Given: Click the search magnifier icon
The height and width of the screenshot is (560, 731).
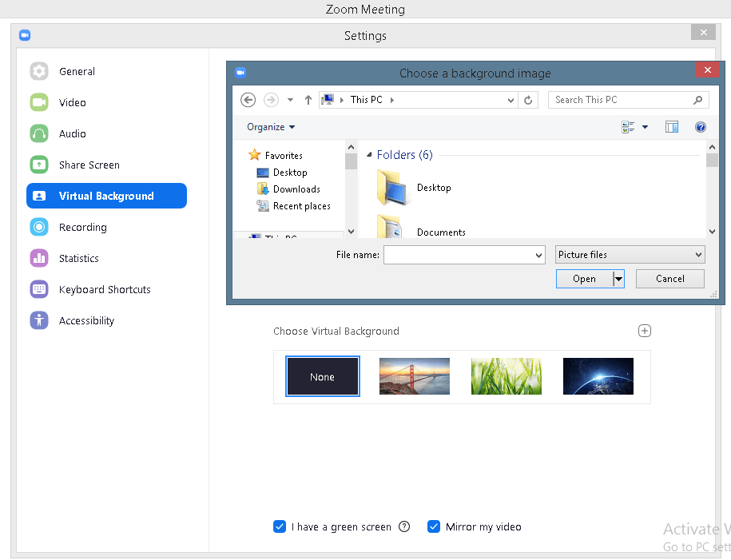Looking at the screenshot, I should [698, 100].
